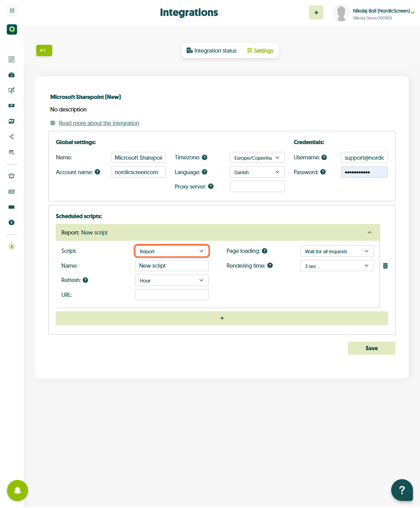Screen dimensions: 420x508
Task: Show the Refresh help tooltip icon
Action: [85, 280]
